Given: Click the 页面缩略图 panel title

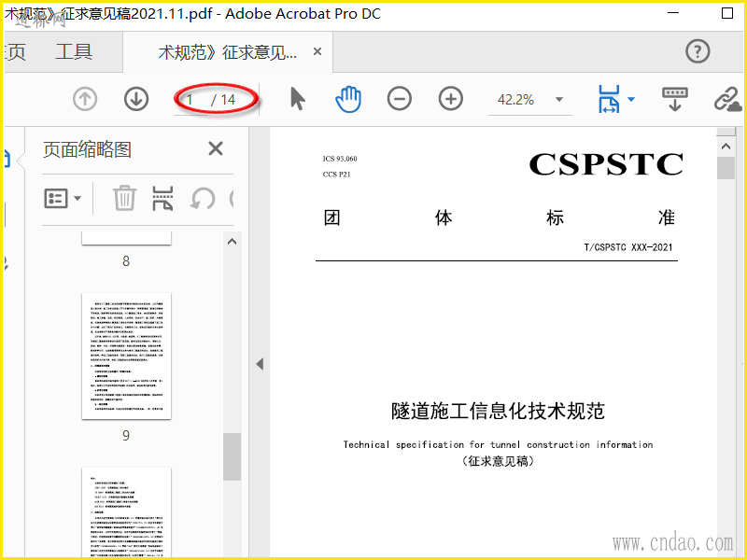Looking at the screenshot, I should (x=87, y=149).
